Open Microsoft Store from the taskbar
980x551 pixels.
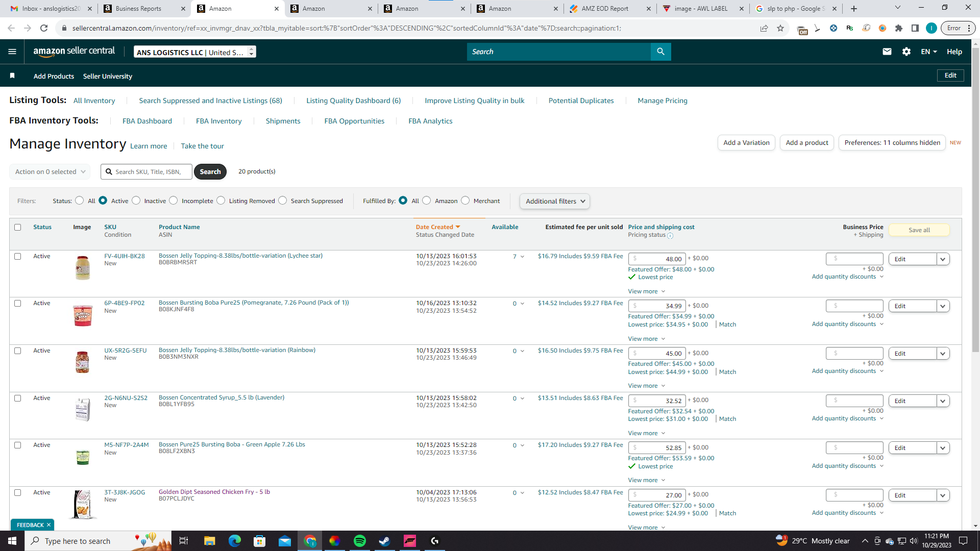pyautogui.click(x=260, y=541)
